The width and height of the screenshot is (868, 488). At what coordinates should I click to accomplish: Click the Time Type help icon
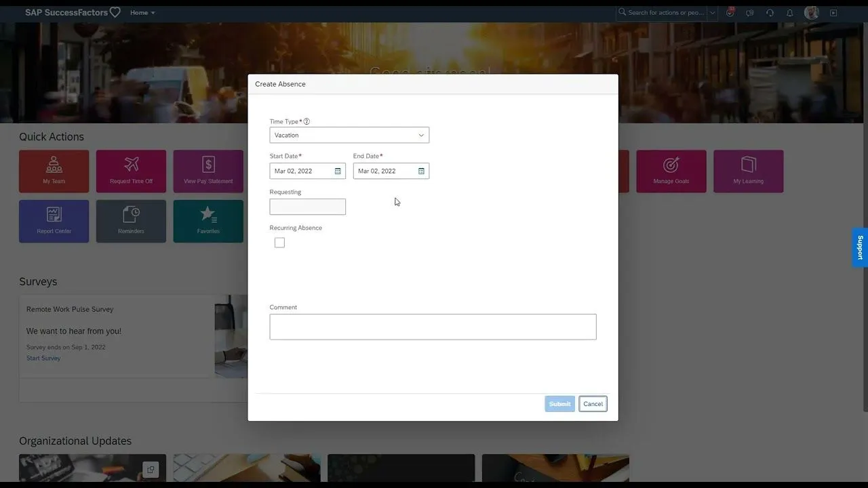tap(307, 122)
